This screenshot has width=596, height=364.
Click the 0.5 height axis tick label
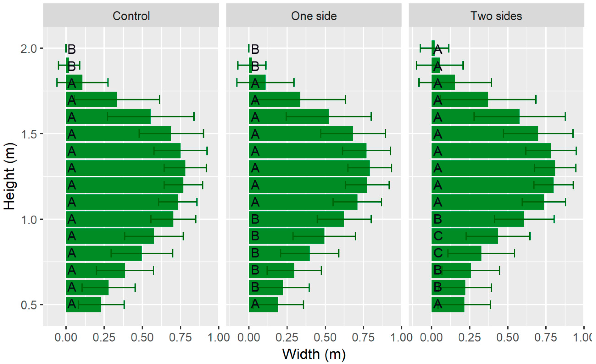pyautogui.click(x=29, y=305)
